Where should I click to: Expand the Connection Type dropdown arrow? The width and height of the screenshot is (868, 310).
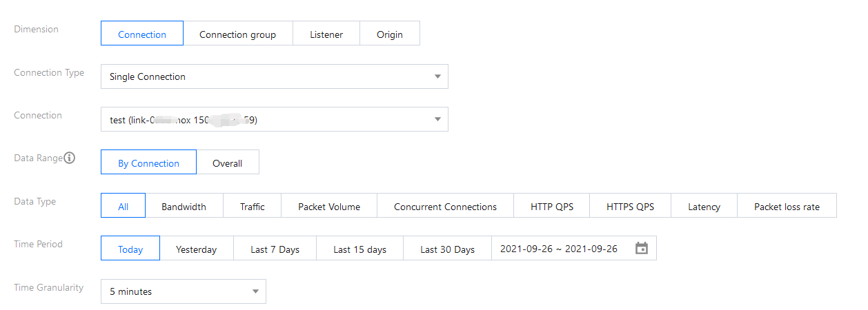(x=437, y=76)
